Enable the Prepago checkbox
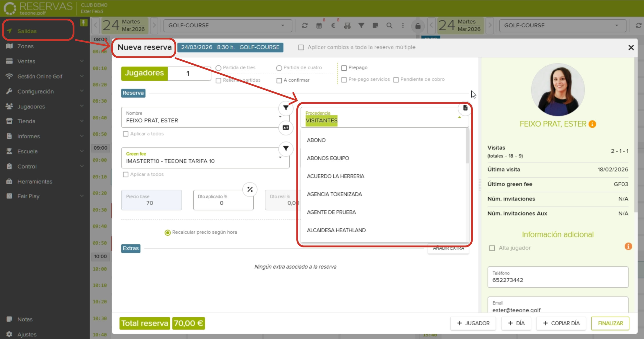Image resolution: width=644 pixels, height=339 pixels. tap(344, 68)
